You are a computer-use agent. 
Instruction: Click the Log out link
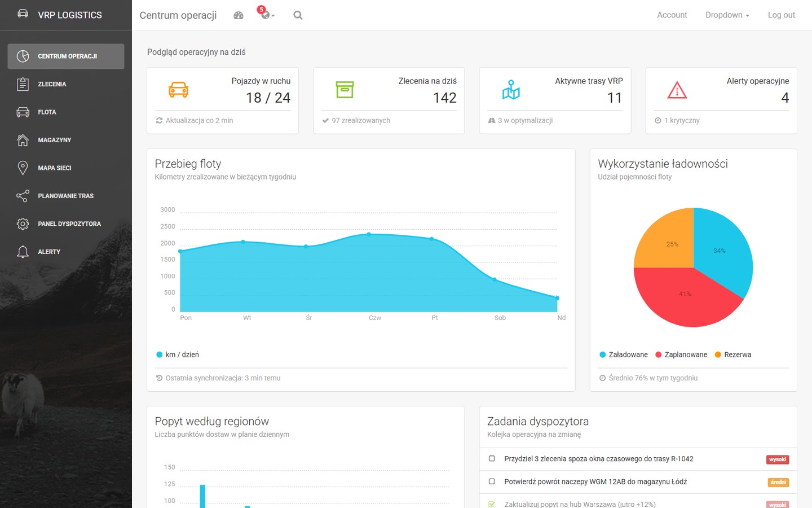[782, 15]
